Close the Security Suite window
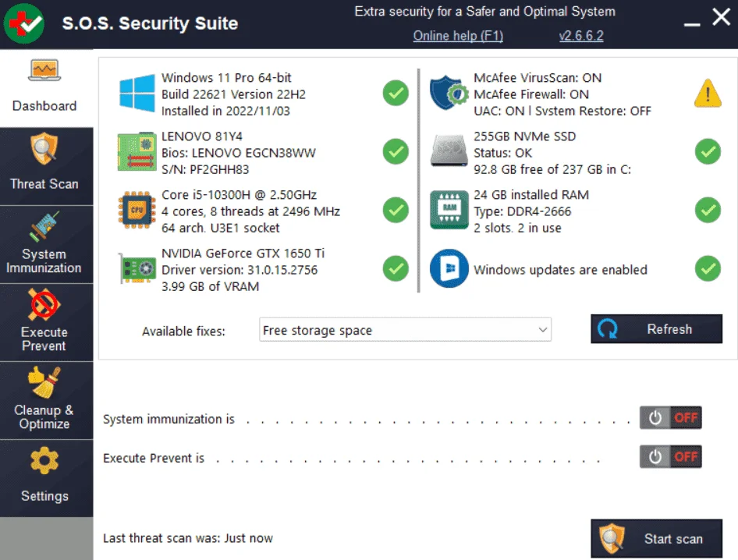Viewport: 738px width, 560px height. click(x=721, y=17)
